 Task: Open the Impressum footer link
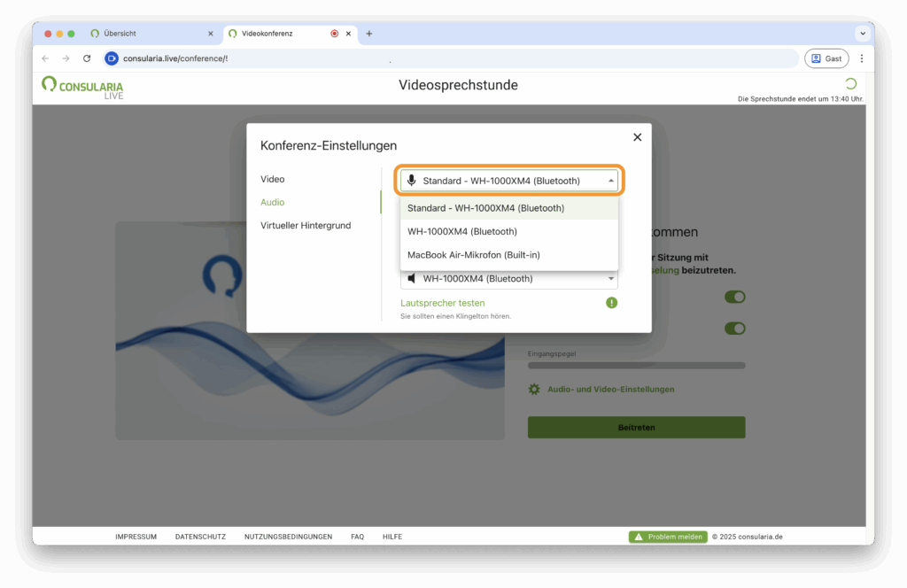[x=136, y=537]
